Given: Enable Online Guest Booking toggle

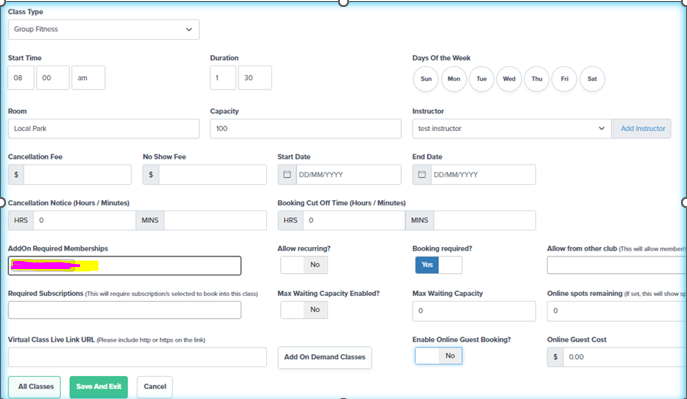Looking at the screenshot, I should coord(439,356).
